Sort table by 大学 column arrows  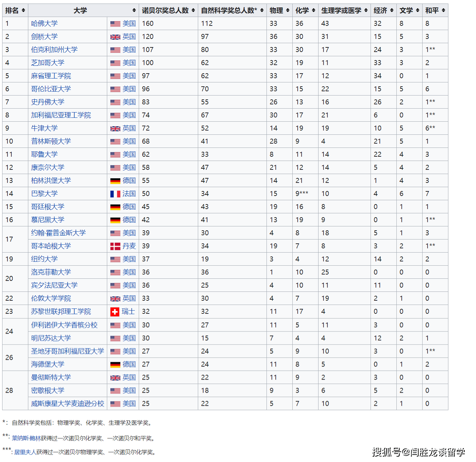point(134,11)
